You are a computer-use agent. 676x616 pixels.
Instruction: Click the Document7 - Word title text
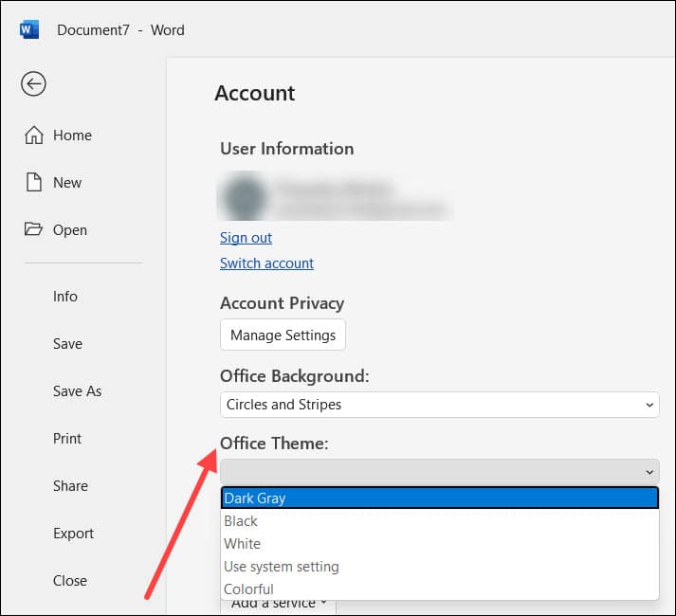pyautogui.click(x=120, y=30)
